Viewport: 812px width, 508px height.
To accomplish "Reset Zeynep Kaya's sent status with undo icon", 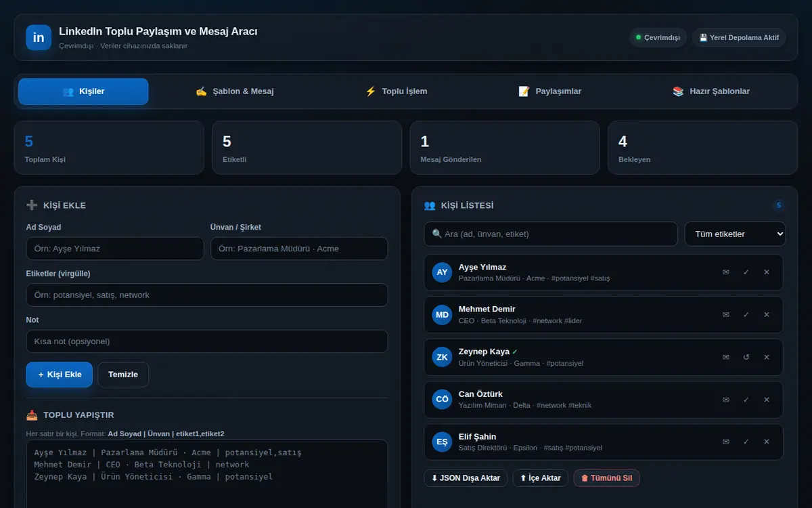I will [746, 357].
